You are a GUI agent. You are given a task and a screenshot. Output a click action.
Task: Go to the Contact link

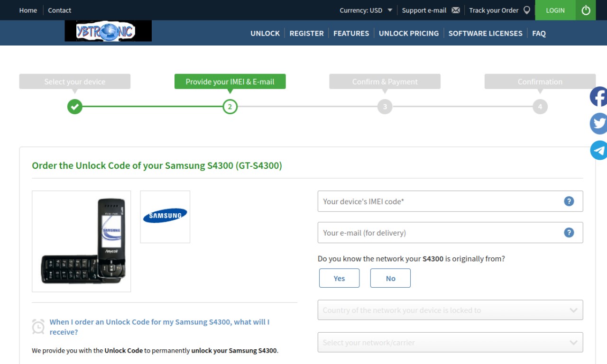59,10
